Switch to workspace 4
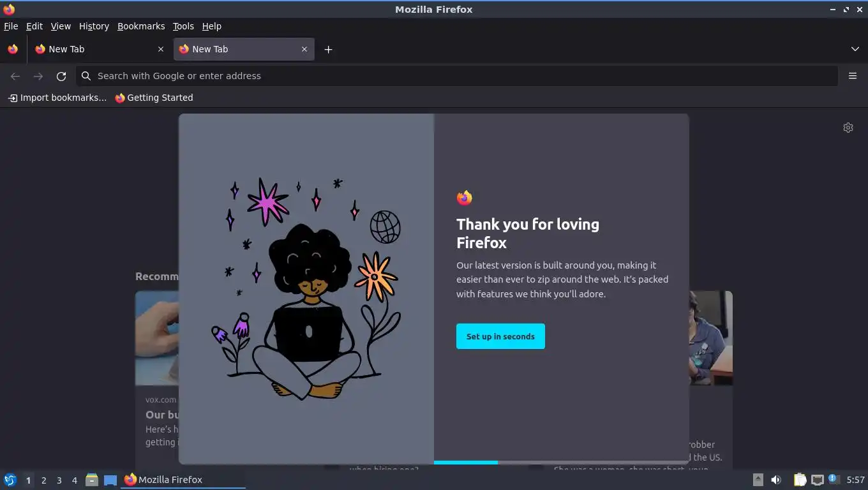Image resolution: width=868 pixels, height=490 pixels. coord(74,480)
